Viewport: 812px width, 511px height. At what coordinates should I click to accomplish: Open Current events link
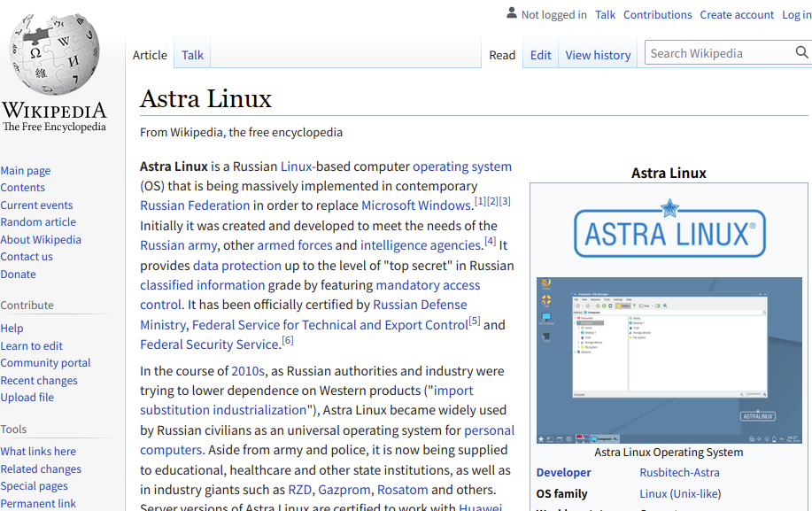(37, 205)
